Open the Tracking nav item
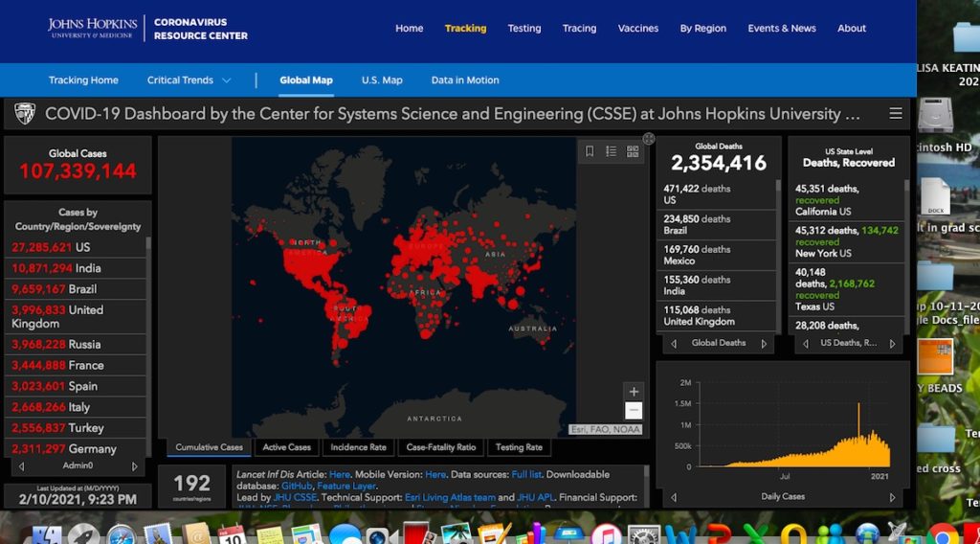980x544 pixels. 466,28
